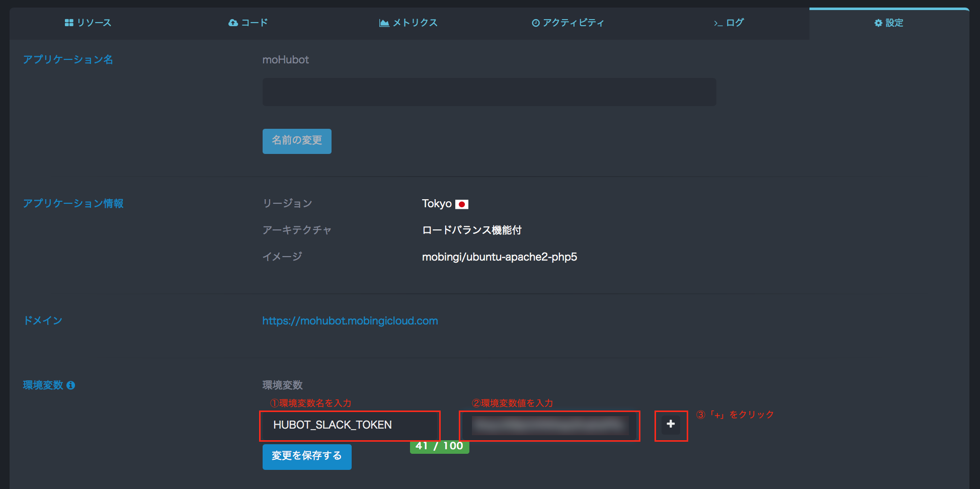The image size is (980, 489).
Task: Select the HUBOT_SLACK_TOKEN input field
Action: pos(349,425)
